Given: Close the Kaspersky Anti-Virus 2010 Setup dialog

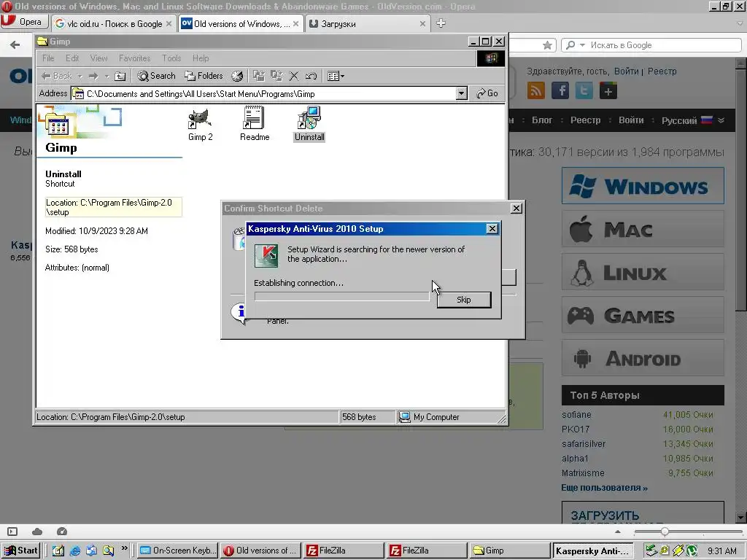Looking at the screenshot, I should tap(492, 229).
